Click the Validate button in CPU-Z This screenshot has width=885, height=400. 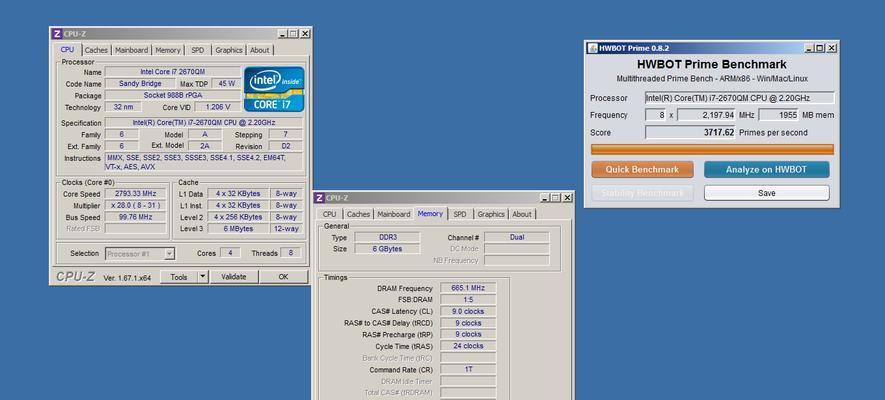point(234,277)
